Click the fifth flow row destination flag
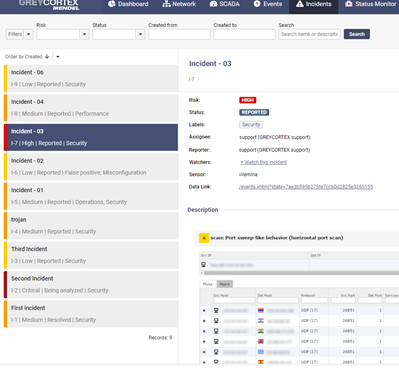 coord(261,352)
